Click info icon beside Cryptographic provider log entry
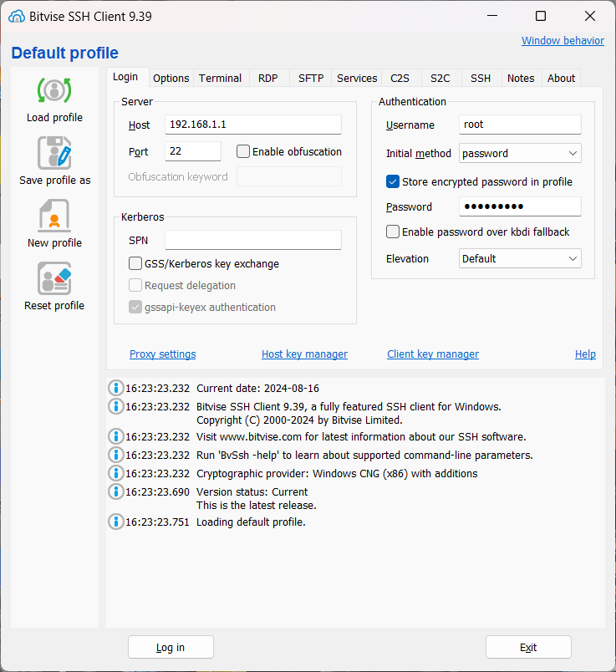 coord(115,473)
